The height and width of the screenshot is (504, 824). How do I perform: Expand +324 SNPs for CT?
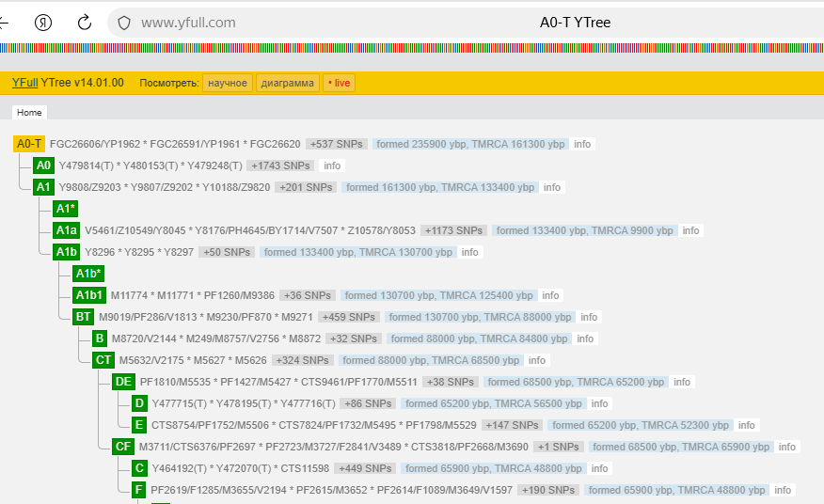[302, 360]
